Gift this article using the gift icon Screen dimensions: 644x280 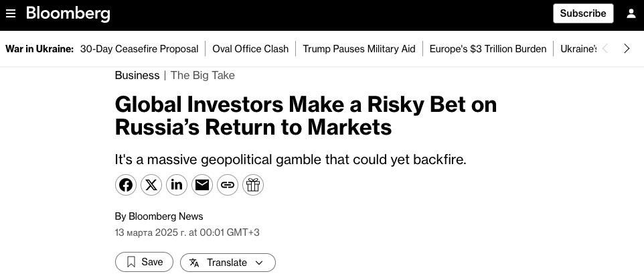point(253,185)
